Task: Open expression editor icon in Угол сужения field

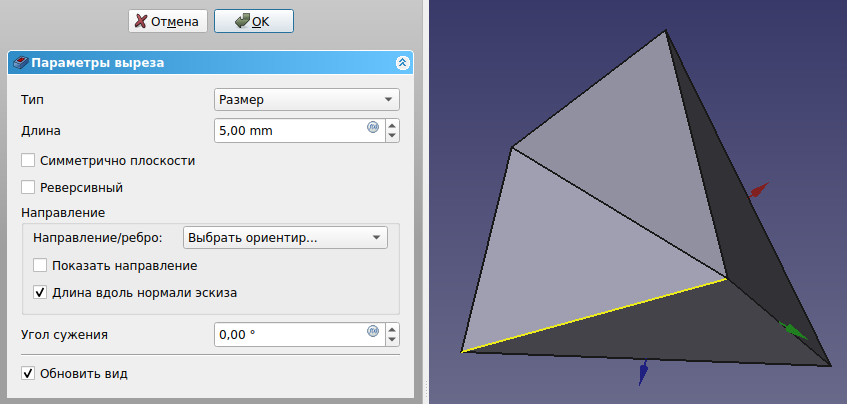Action: point(373,332)
